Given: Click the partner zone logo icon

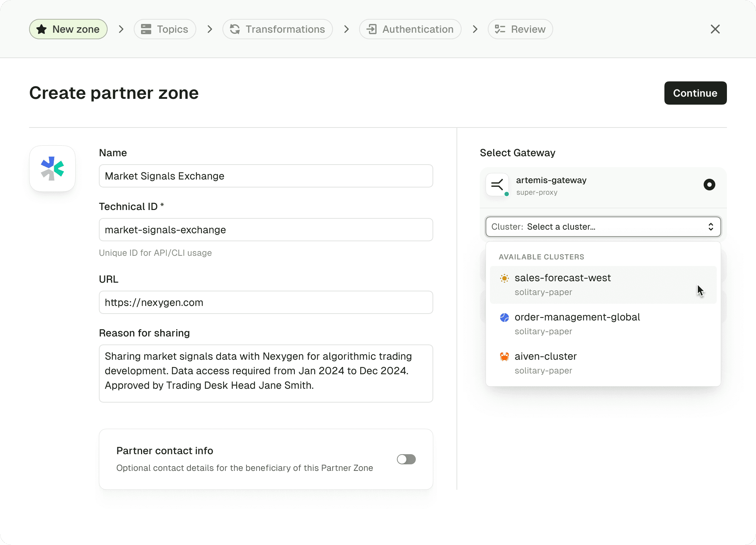Looking at the screenshot, I should [52, 169].
